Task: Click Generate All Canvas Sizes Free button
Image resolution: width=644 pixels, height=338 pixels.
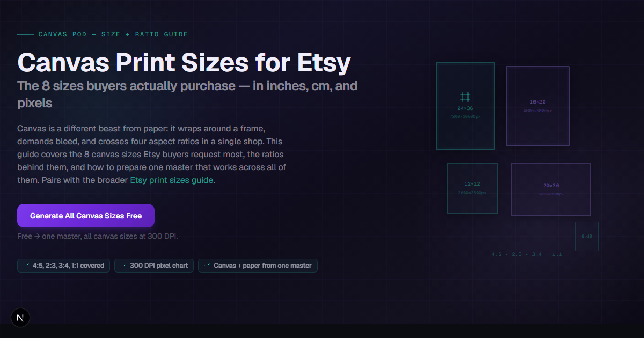Action: pos(86,216)
